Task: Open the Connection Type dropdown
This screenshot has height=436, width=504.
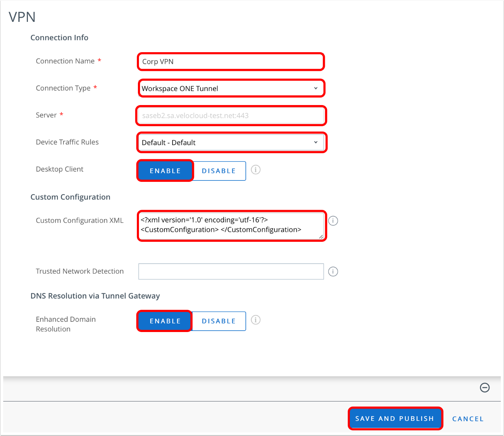Action: pyautogui.click(x=231, y=88)
